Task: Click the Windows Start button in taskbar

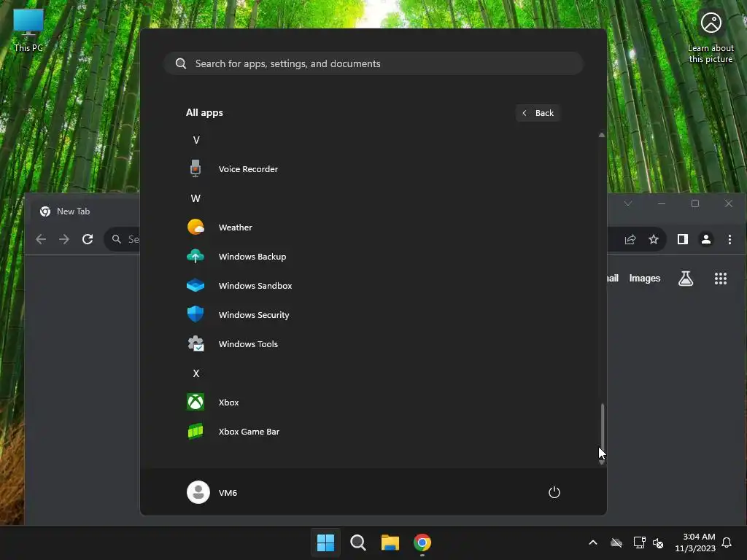Action: (326, 542)
